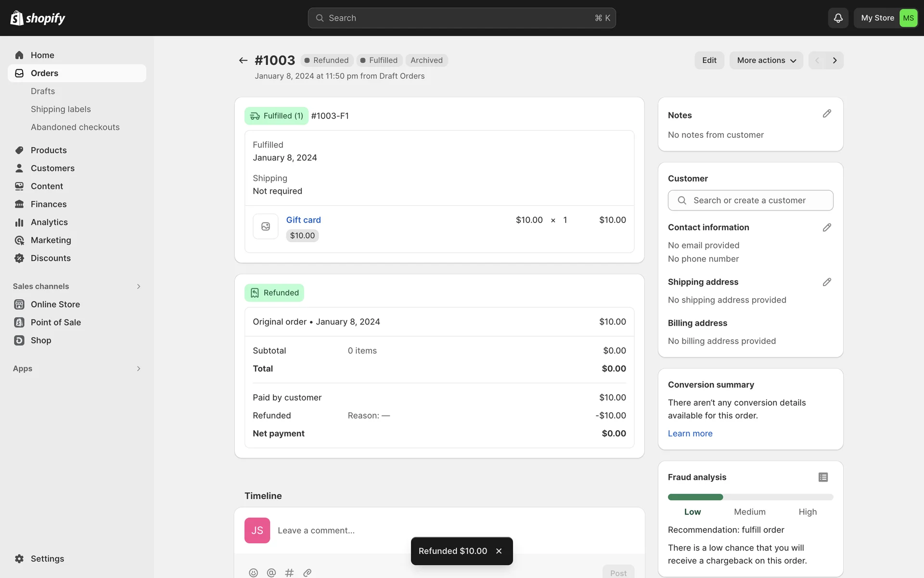Click the back arrow beside #1003
Image resolution: width=924 pixels, height=578 pixels.
[x=243, y=60]
